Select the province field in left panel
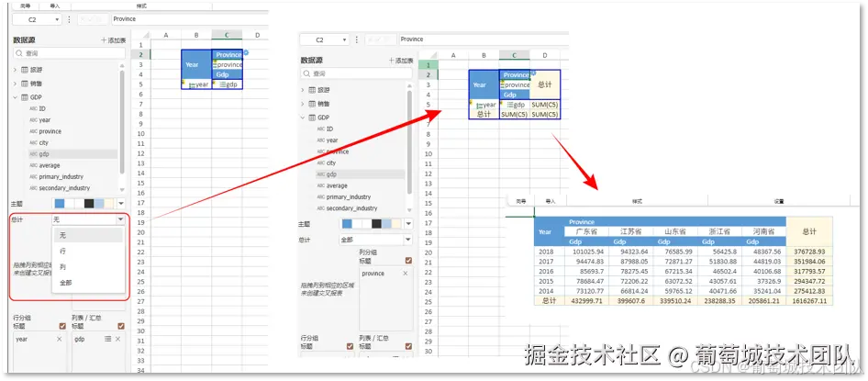 click(x=50, y=131)
